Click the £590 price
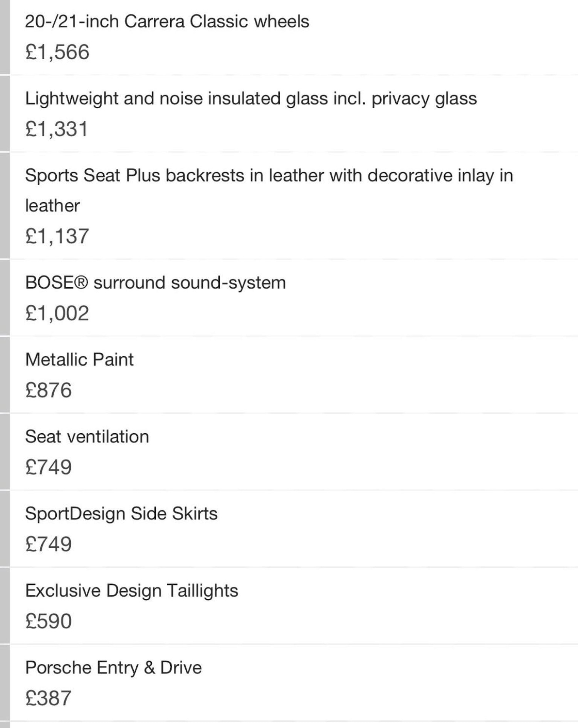 [x=49, y=621]
